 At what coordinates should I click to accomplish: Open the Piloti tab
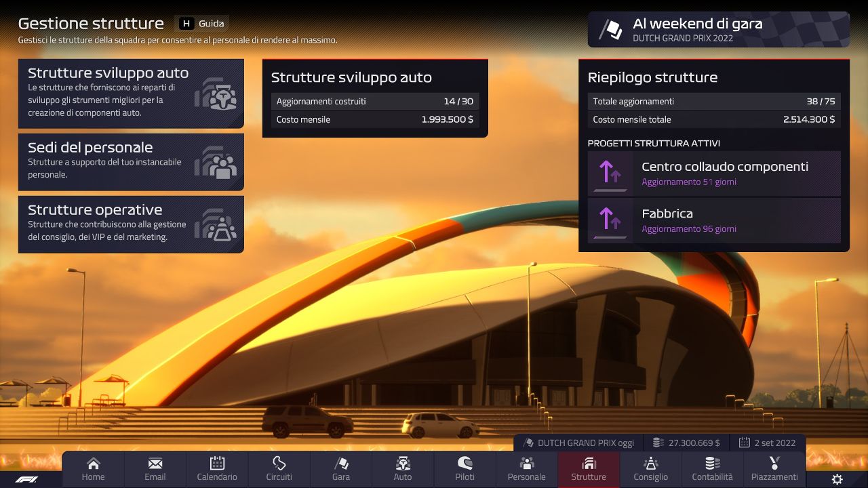(x=465, y=469)
